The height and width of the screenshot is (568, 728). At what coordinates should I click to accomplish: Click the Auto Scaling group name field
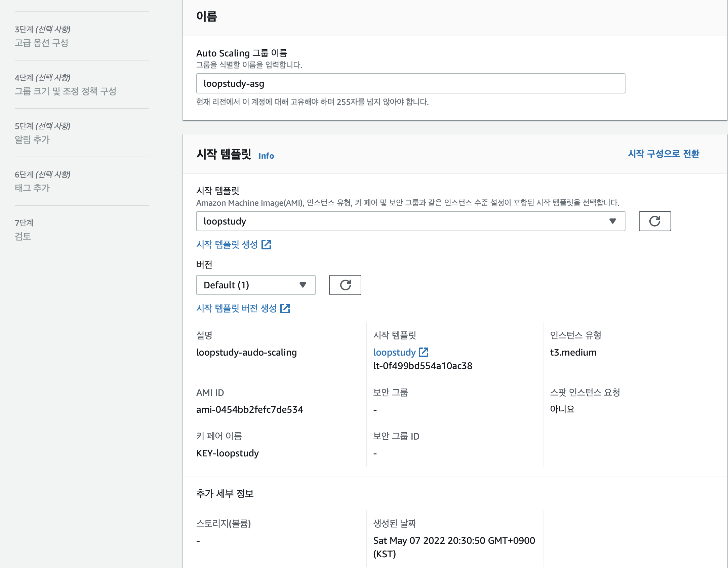pyautogui.click(x=410, y=83)
